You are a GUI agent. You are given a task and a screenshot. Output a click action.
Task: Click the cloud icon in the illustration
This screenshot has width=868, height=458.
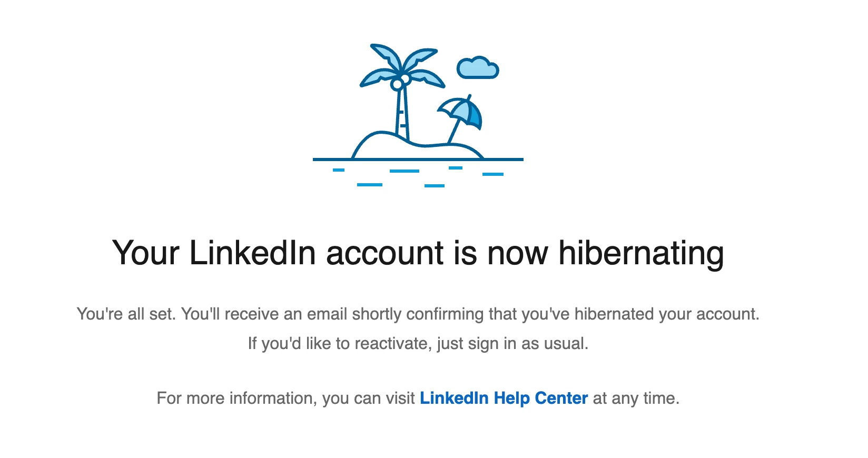[477, 68]
